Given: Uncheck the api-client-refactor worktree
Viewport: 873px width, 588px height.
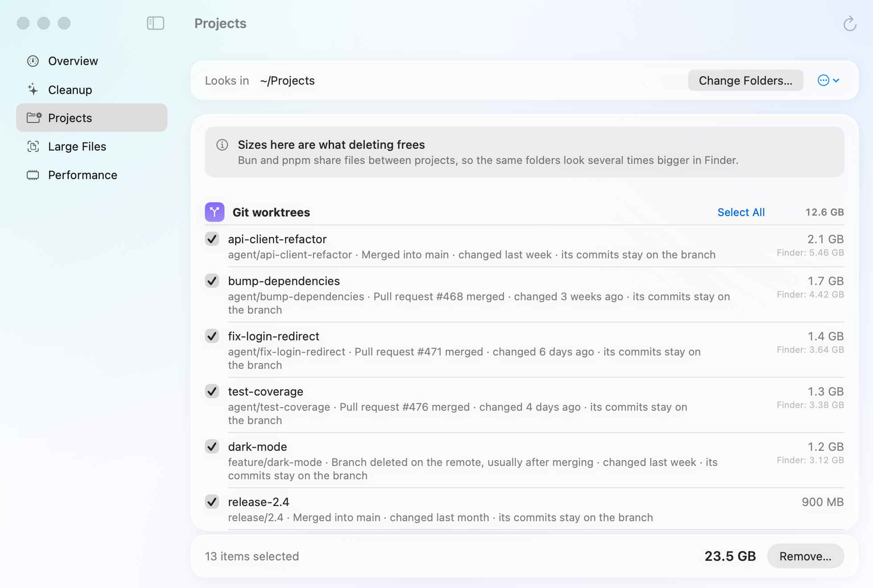Looking at the screenshot, I should 212,239.
